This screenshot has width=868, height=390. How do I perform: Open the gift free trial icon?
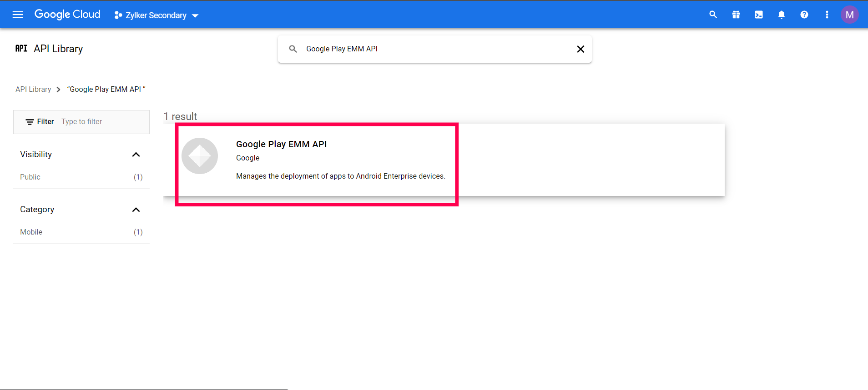pyautogui.click(x=736, y=15)
